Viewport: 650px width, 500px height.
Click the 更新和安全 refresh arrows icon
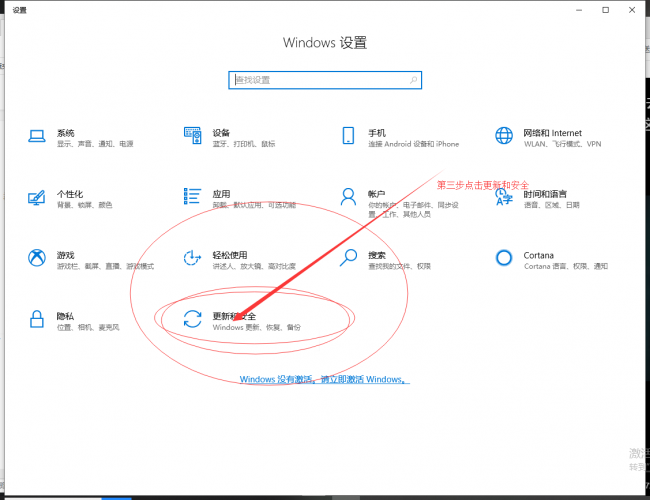[193, 319]
